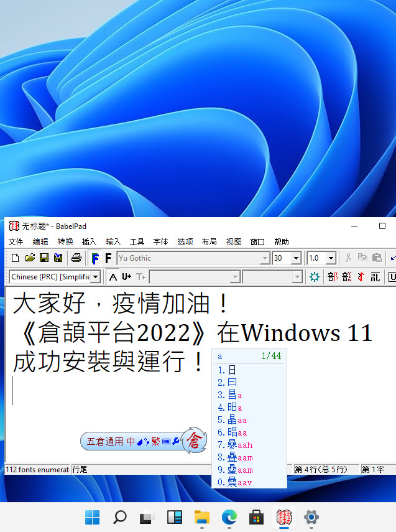
Task: Open the 帮助 menu
Action: coord(282,241)
